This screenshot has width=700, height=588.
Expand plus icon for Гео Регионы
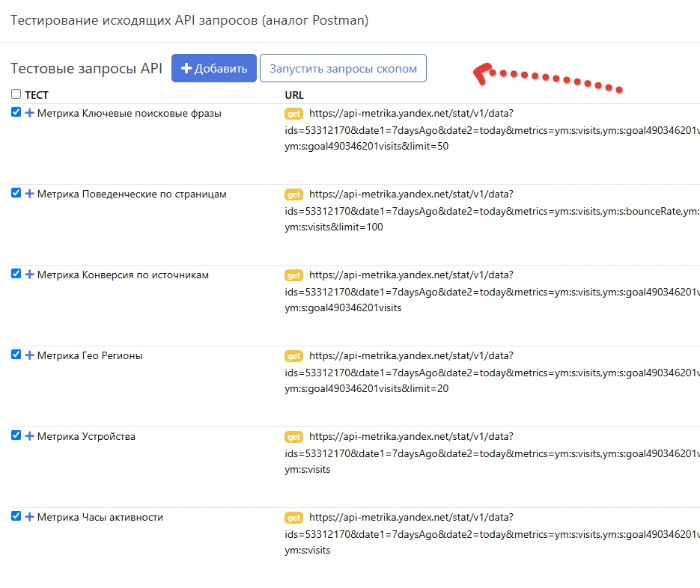(29, 355)
